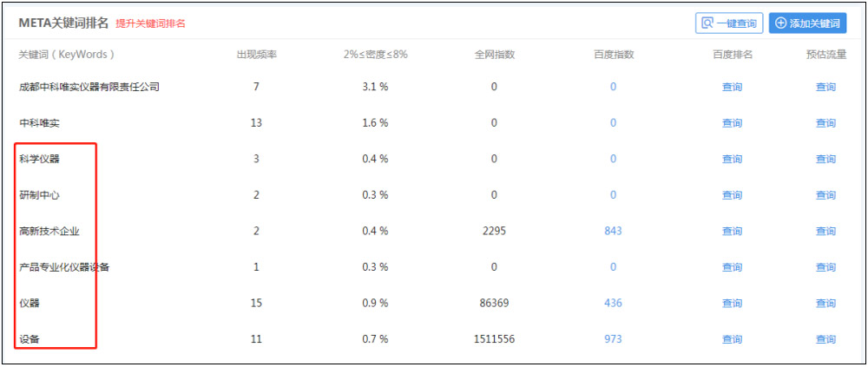Viewport: 868px width, 367px height.
Task: Open Baidu index 436 for 仪器
Action: pos(613,303)
